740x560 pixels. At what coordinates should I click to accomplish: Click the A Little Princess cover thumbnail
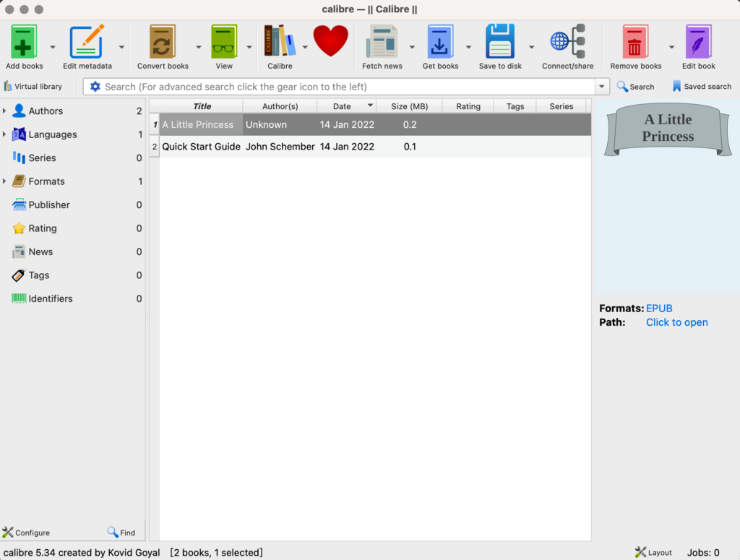tap(668, 129)
